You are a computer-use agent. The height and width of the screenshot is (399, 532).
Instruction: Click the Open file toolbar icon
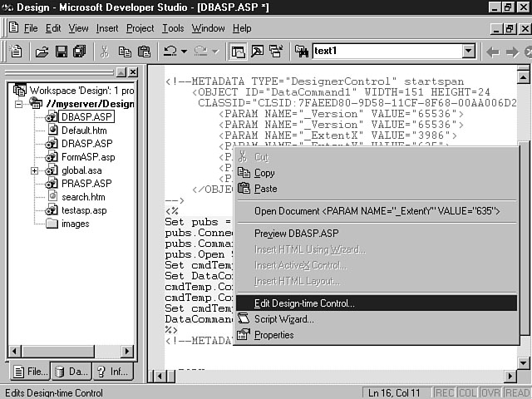click(42, 52)
